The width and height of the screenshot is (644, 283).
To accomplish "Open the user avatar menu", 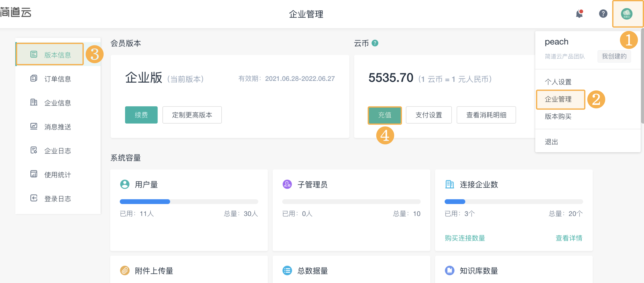I will [626, 14].
